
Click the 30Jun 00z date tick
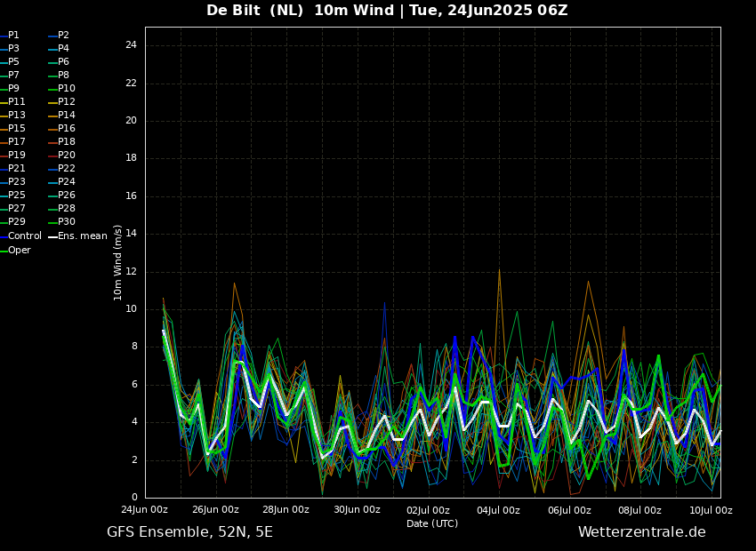[357, 510]
